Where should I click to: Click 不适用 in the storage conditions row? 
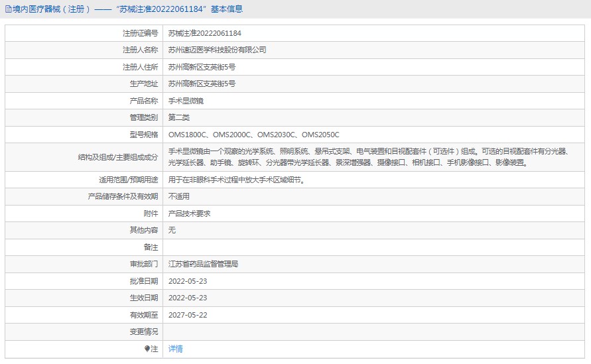coord(179,196)
